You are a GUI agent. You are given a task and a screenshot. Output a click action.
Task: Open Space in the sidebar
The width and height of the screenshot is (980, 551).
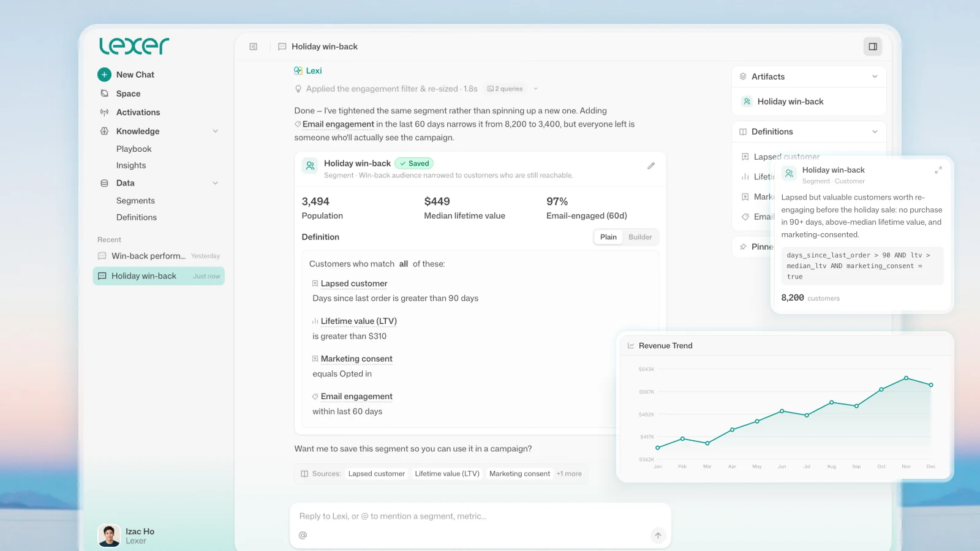(128, 94)
